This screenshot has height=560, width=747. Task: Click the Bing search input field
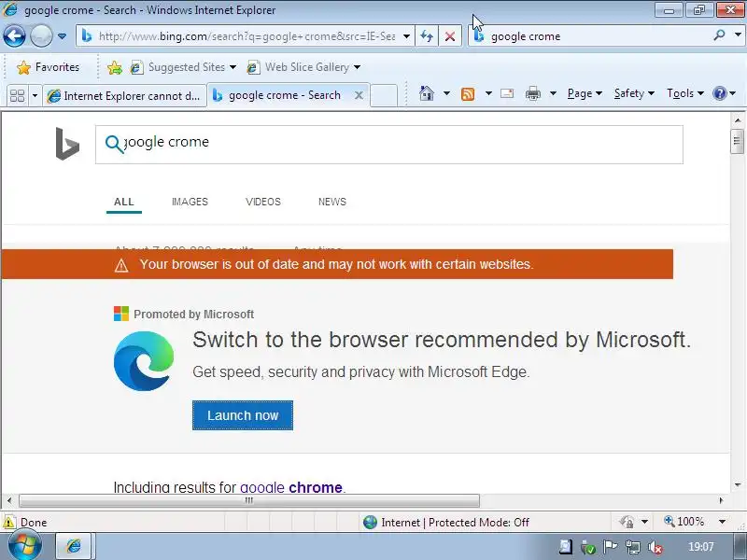pos(388,145)
